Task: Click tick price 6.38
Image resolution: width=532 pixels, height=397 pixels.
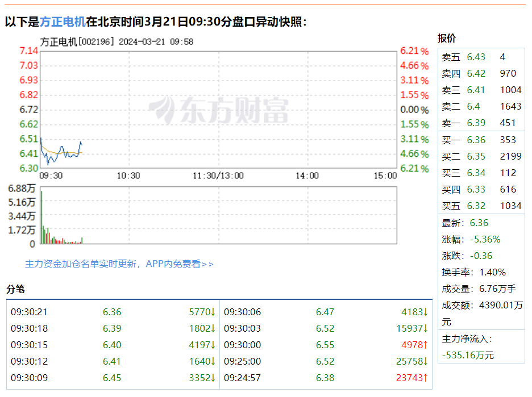Action: pyautogui.click(x=325, y=378)
